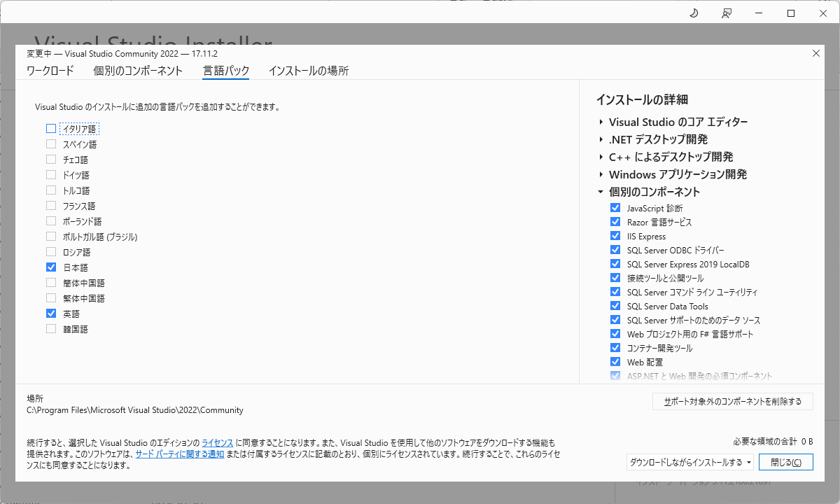840x504 pixels.
Task: Uncheck IIS Express component
Action: pyautogui.click(x=615, y=236)
